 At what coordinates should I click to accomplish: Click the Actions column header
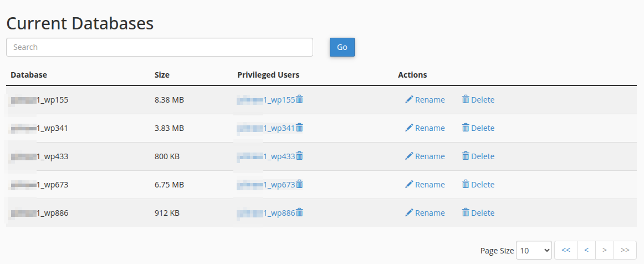pos(412,75)
